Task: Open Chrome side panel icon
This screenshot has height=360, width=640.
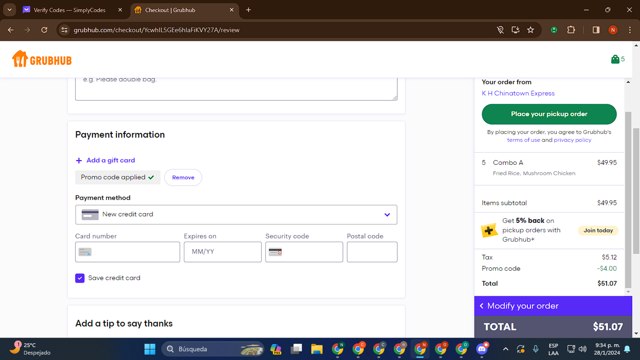Action: click(596, 30)
